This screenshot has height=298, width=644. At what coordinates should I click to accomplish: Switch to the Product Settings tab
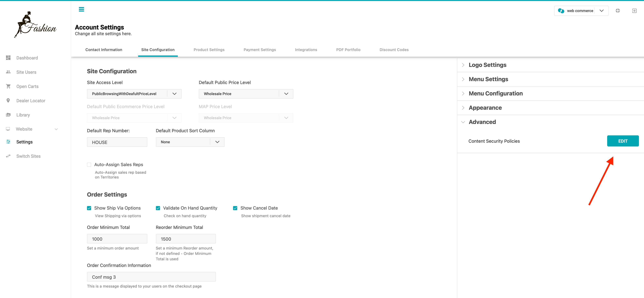[209, 50]
